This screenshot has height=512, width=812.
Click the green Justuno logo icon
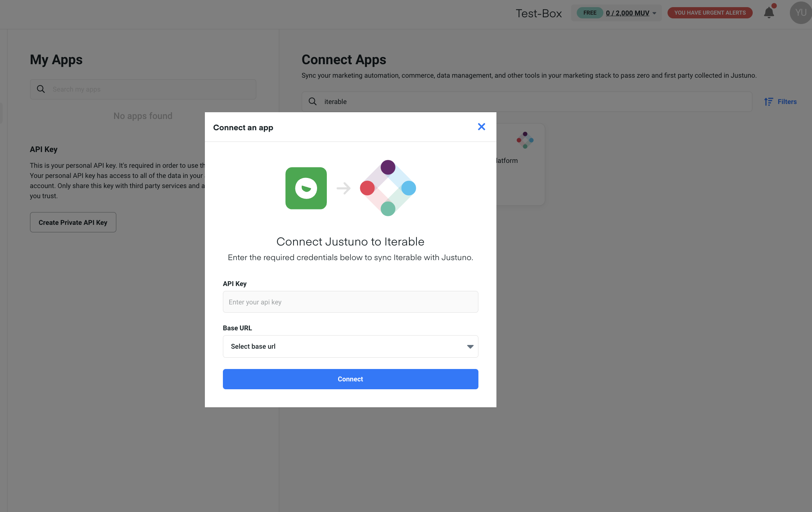coord(306,188)
